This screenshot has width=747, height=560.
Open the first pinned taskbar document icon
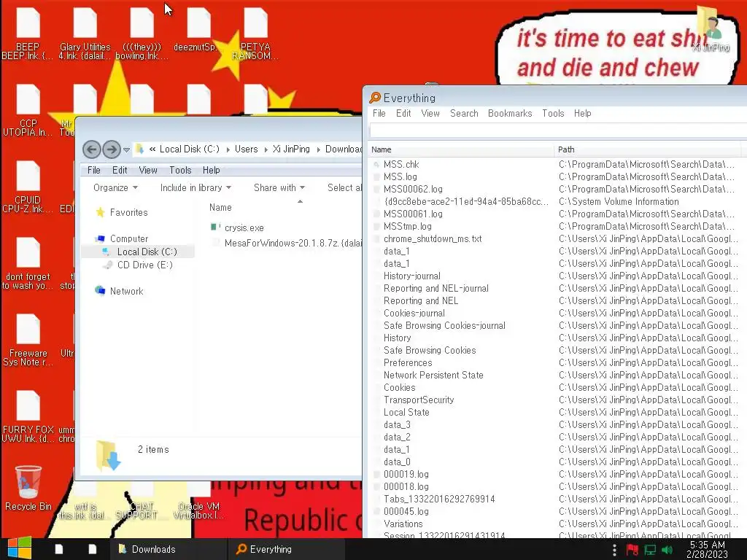point(59,549)
